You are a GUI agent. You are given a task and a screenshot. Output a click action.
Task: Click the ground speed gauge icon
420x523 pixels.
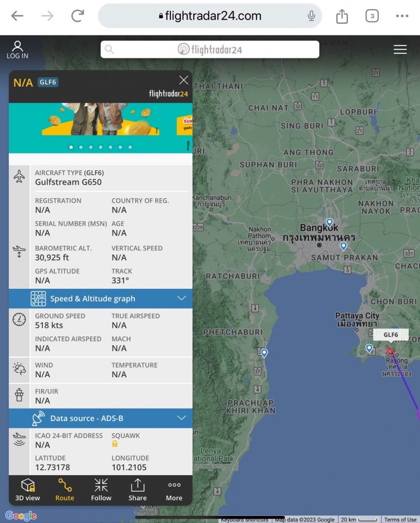tap(20, 320)
